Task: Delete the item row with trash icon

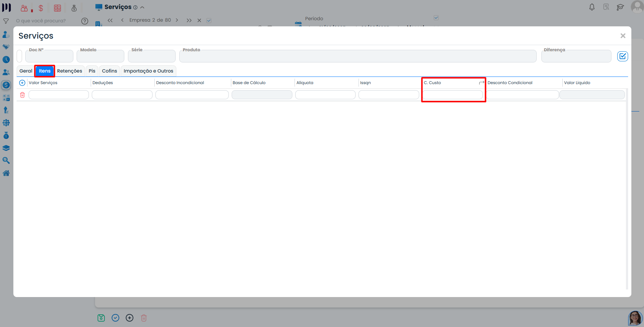Action: click(22, 95)
